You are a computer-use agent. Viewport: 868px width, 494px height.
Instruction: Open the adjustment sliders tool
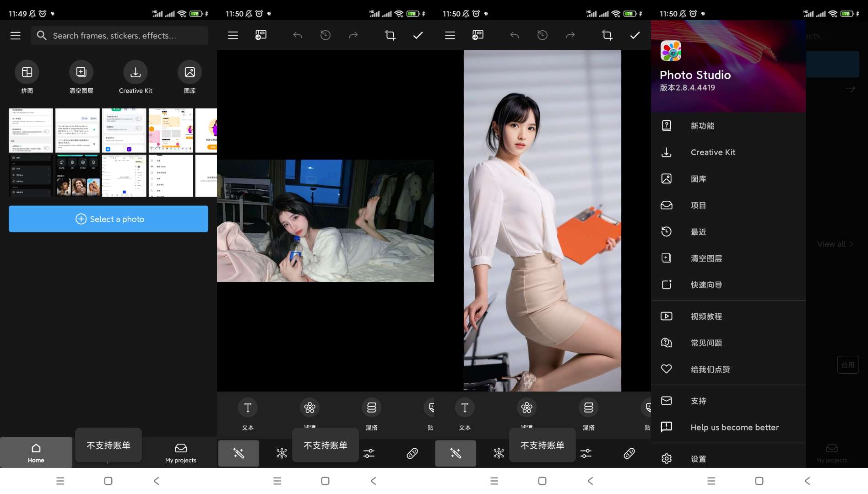tap(369, 453)
